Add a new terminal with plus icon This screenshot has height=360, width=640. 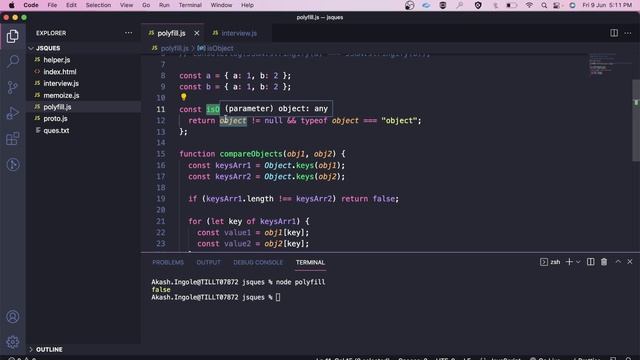[569, 262]
